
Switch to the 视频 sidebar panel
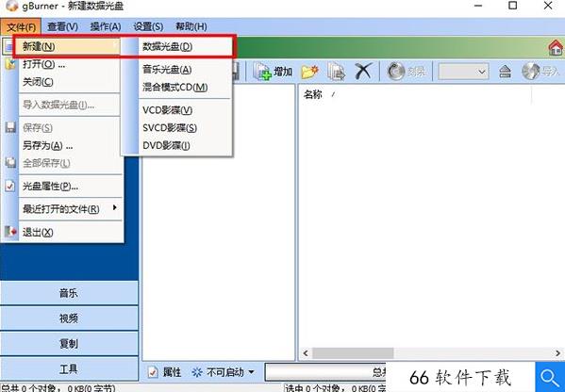(x=69, y=318)
